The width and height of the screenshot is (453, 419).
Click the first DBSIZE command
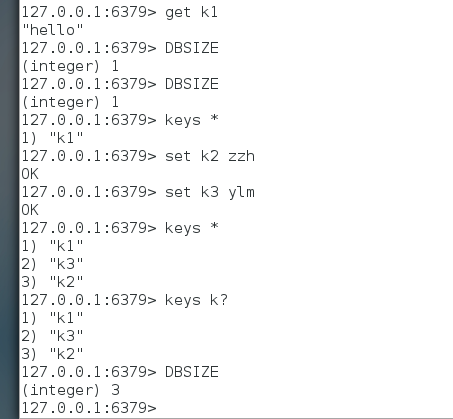point(192,48)
